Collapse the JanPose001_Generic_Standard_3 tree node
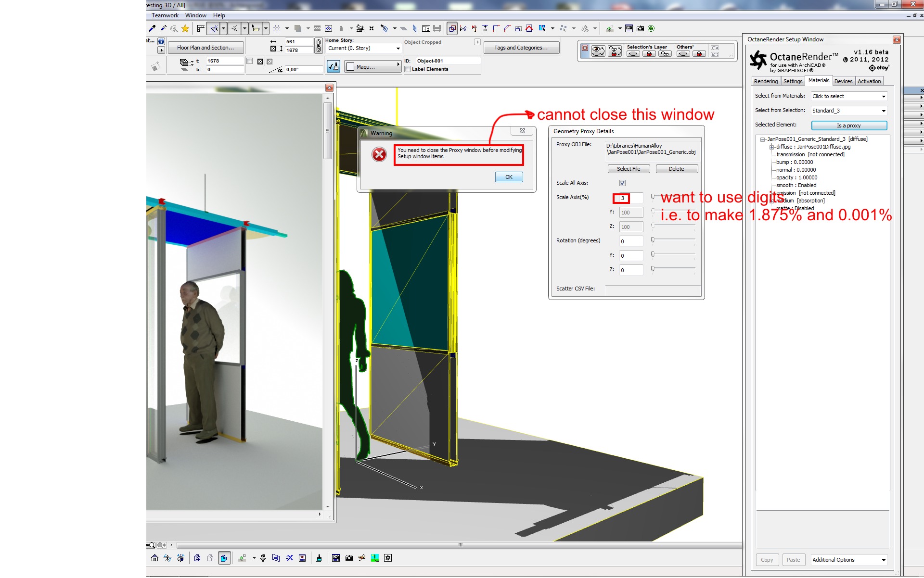This screenshot has width=924, height=578. tap(763, 139)
